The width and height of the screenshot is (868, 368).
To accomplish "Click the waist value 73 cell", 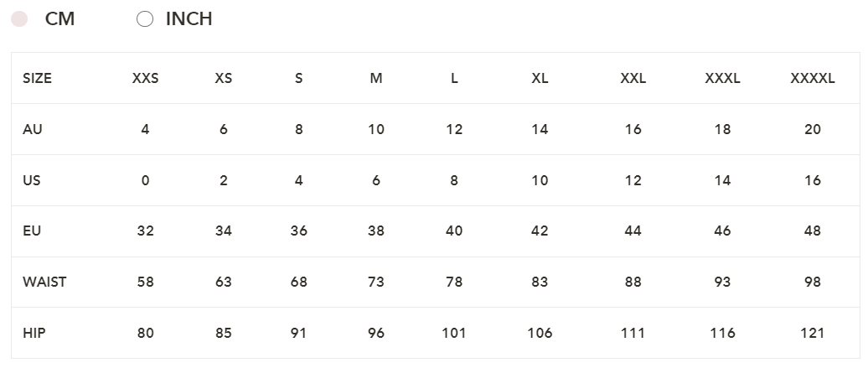I will (376, 282).
